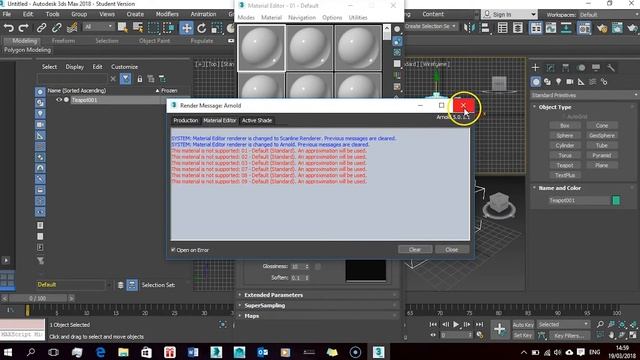
Task: Open Select by Name dialog icon
Action: pos(138,28)
